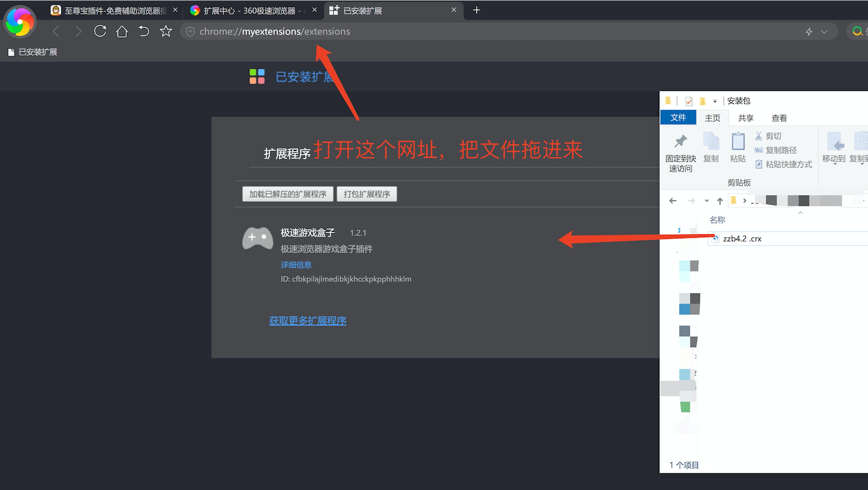This screenshot has width=868, height=490.
Task: Click the lightning speed-mode icon in address bar
Action: [x=809, y=32]
